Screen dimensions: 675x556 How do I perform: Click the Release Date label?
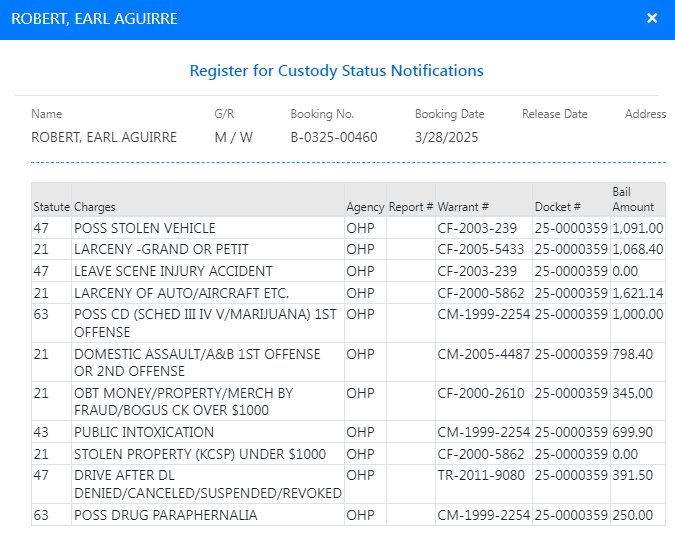tap(554, 114)
